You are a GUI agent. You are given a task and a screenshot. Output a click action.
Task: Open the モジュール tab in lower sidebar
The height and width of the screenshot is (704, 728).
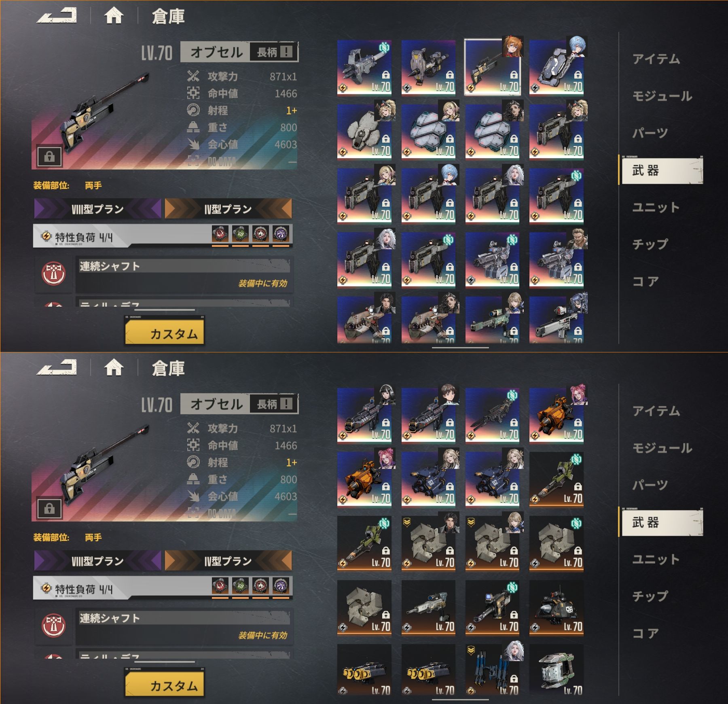click(662, 448)
